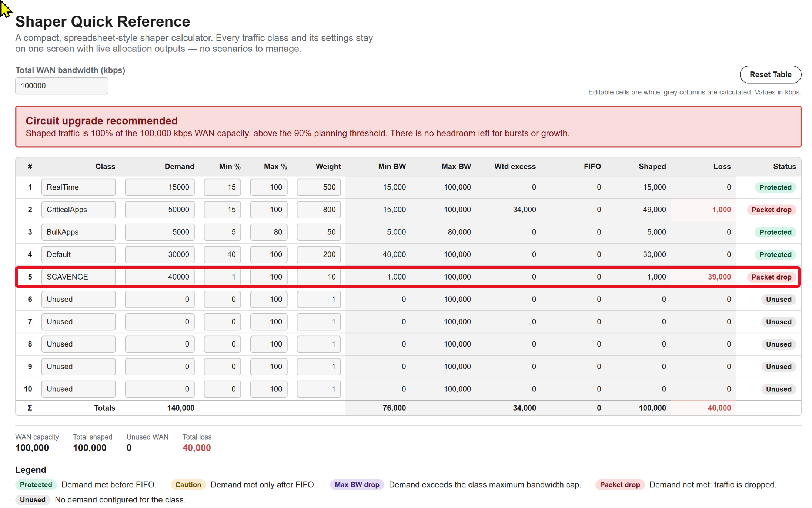Click the Shaped column header
This screenshot has height=508, width=812.
click(x=652, y=167)
